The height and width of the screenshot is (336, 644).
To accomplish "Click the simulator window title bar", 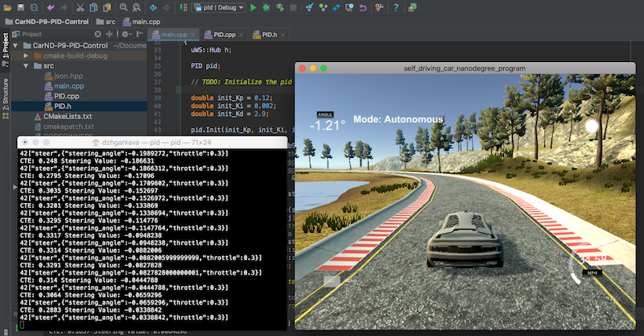I will click(464, 68).
